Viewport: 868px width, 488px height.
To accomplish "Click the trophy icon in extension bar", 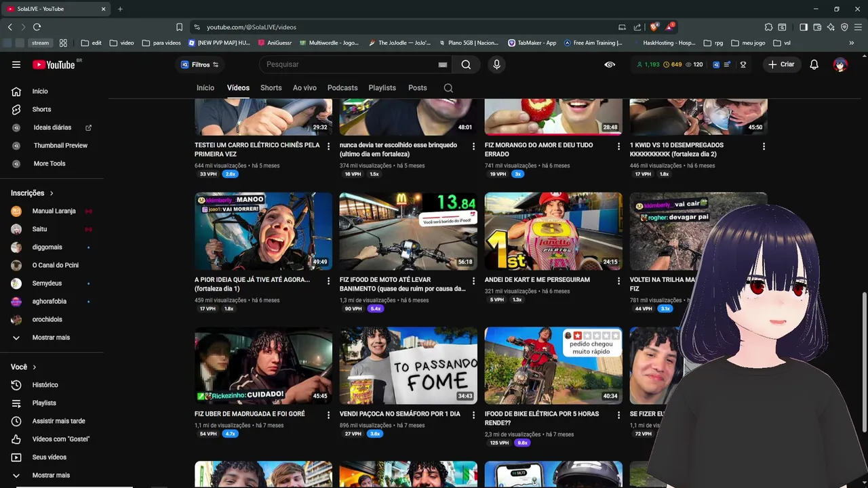I will (x=743, y=64).
